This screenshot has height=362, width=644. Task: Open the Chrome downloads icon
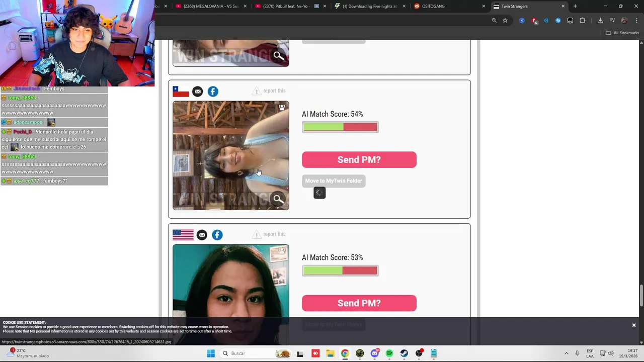click(x=600, y=21)
